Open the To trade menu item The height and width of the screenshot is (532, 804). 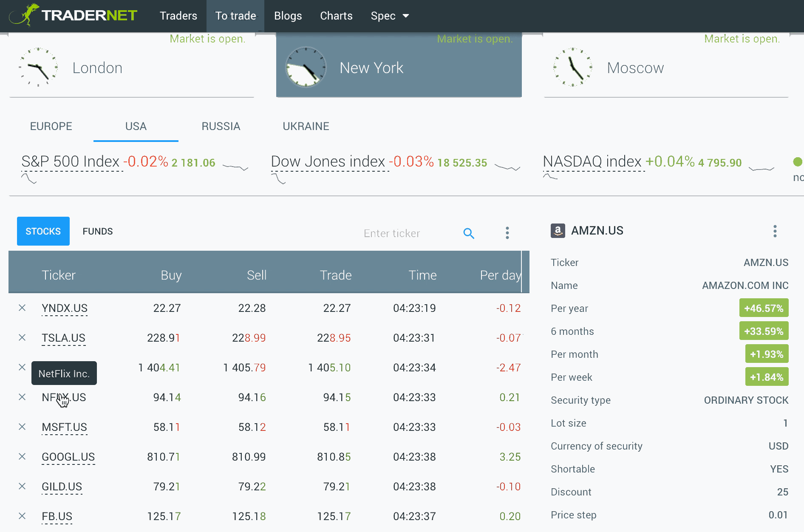pos(235,16)
